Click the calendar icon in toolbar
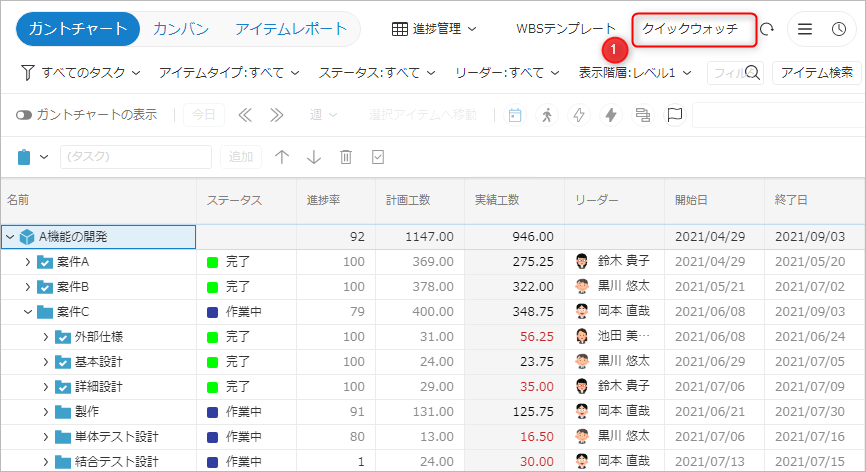 click(x=515, y=115)
